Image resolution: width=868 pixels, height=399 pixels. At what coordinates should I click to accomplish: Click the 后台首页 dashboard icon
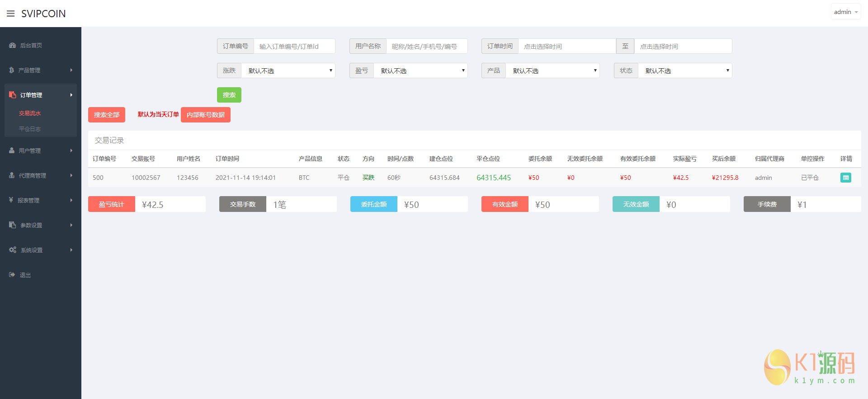click(13, 45)
